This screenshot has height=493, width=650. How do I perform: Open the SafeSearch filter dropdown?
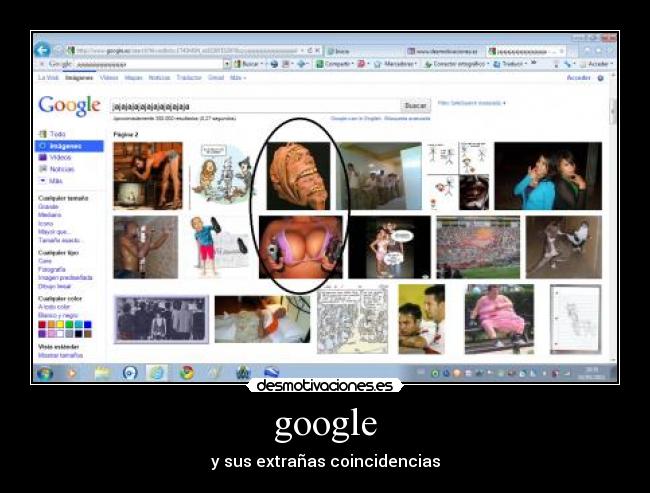pyautogui.click(x=472, y=103)
